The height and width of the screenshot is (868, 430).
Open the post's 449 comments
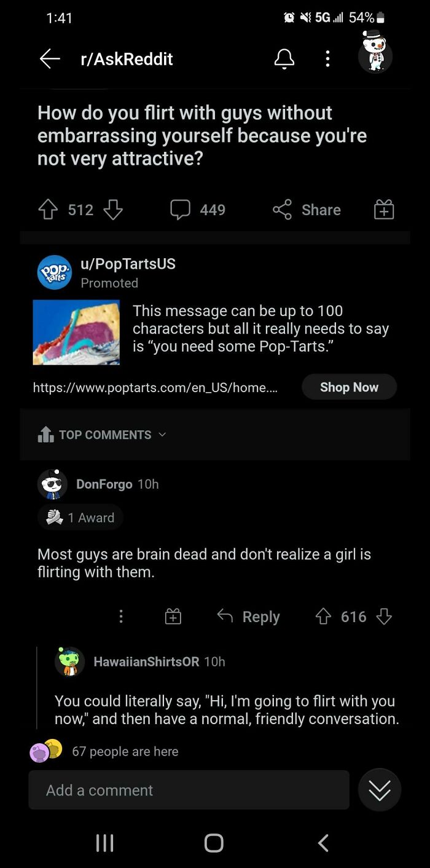[x=198, y=210]
